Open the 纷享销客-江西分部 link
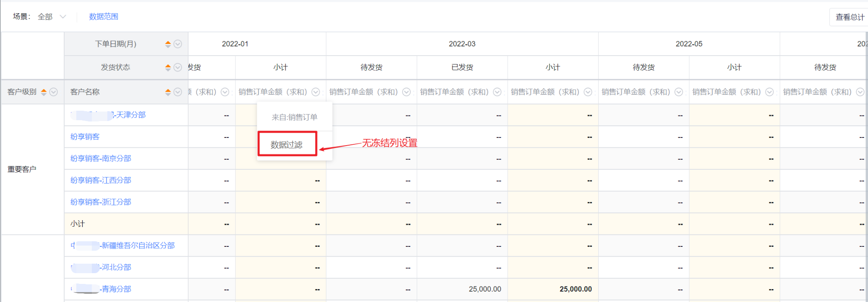This screenshot has width=868, height=302. pos(101,180)
